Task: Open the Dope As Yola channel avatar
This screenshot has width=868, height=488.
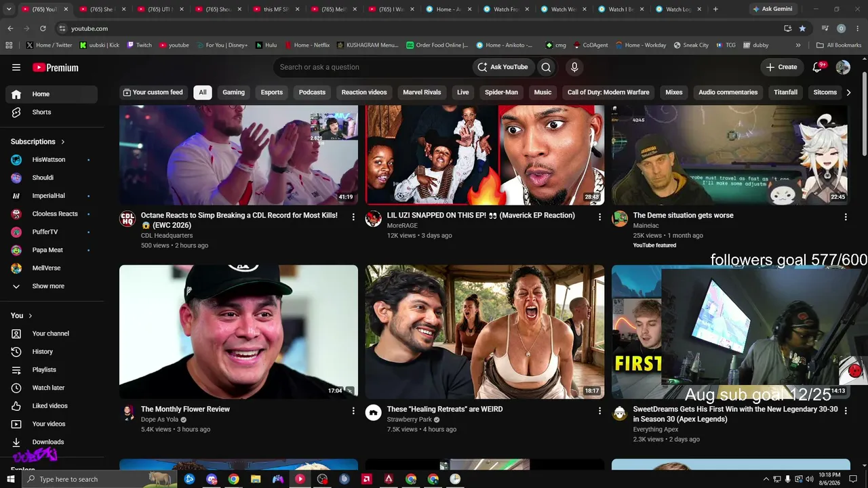Action: click(x=127, y=412)
